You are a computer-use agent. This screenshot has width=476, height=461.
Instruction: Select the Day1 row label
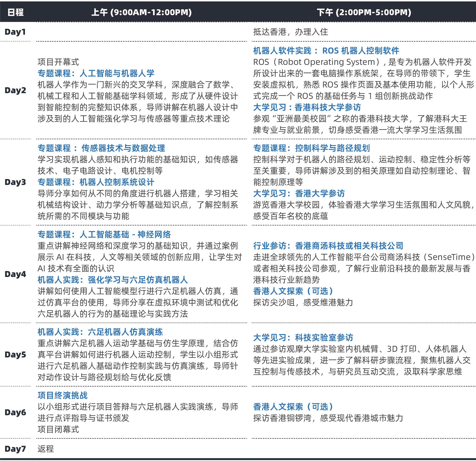(15, 32)
